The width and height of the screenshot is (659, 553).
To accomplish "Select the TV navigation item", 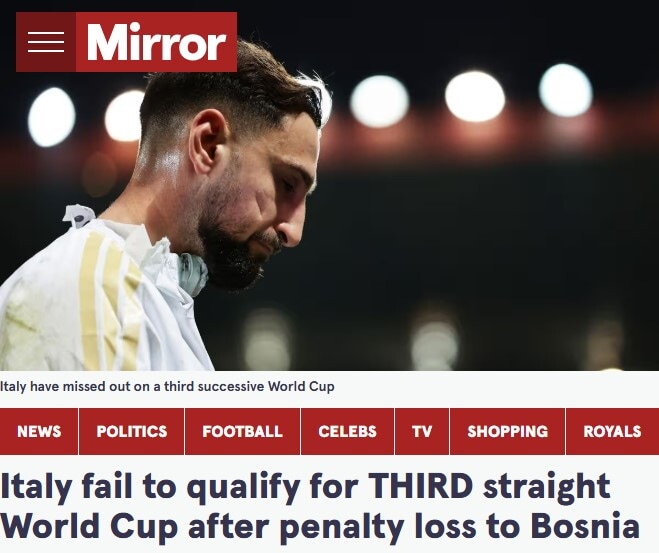I will click(422, 431).
